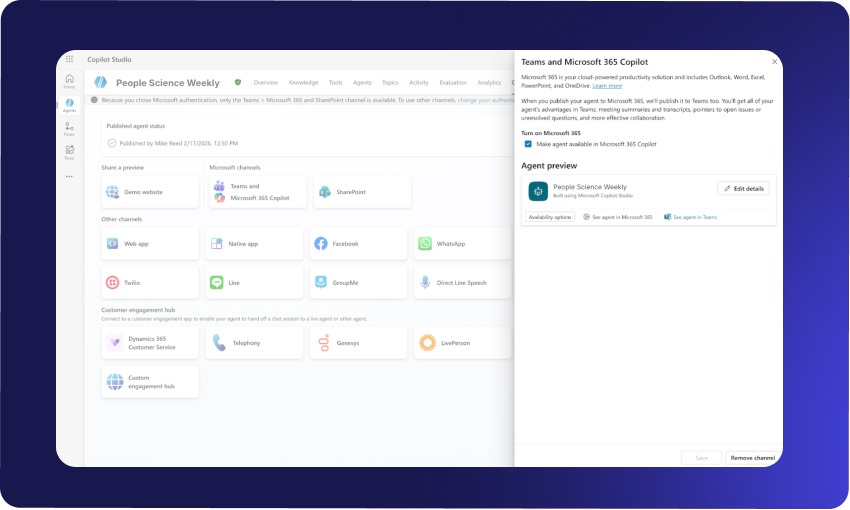Follow the See agent in Teams link
850x510 pixels.
tap(694, 217)
